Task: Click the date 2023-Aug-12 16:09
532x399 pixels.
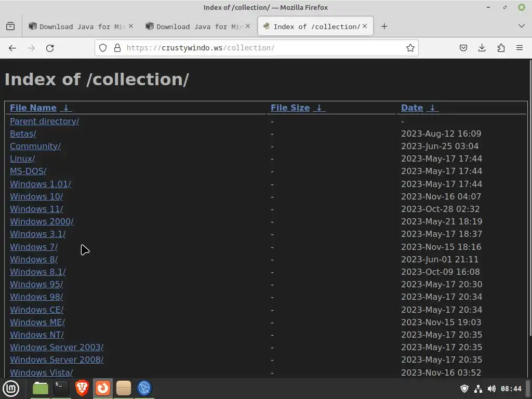Action: point(441,134)
